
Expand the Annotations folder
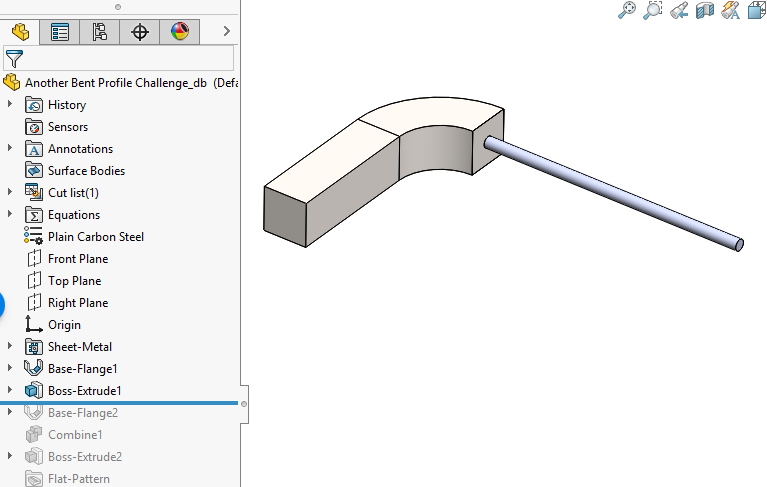tap(9, 148)
